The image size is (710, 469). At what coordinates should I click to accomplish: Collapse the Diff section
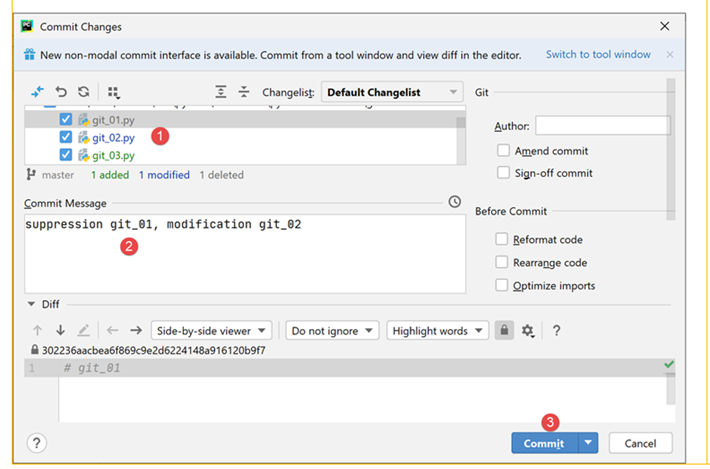(32, 304)
